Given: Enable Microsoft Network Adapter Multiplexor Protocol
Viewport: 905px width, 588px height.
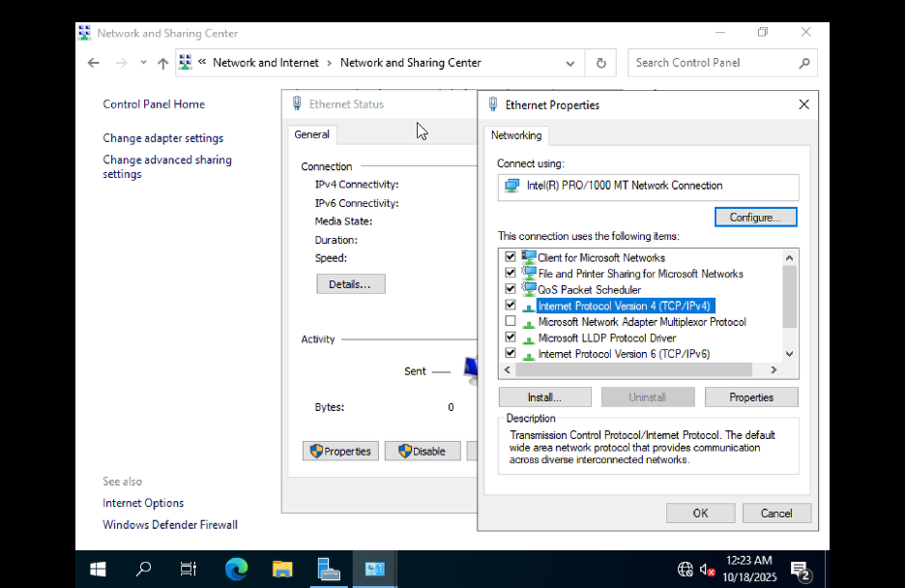Looking at the screenshot, I should coord(511,321).
